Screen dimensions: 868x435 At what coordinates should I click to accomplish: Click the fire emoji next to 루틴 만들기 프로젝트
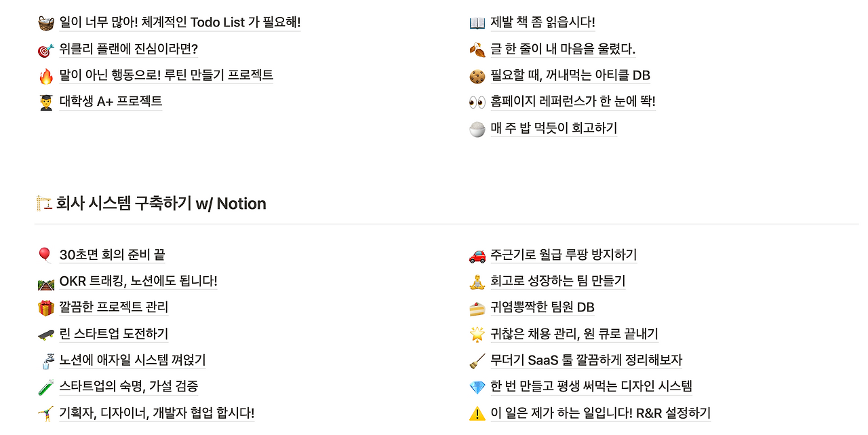click(45, 76)
